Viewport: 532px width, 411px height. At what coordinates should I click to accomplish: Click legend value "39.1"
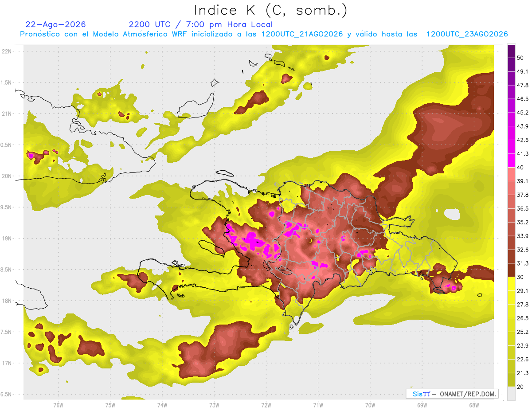click(x=522, y=181)
